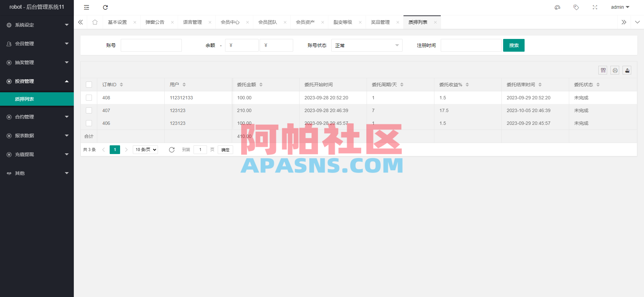Click the pagination refresh icon
The width and height of the screenshot is (644, 297).
click(172, 150)
